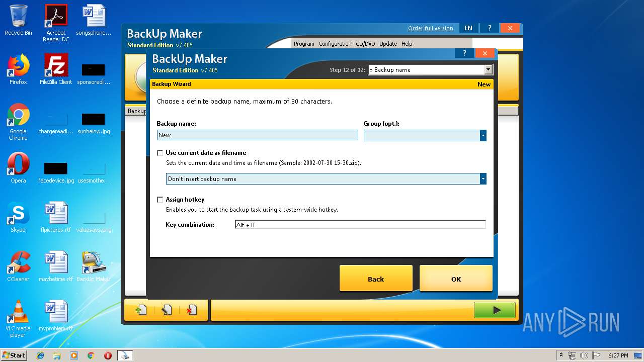Focus the Backup name text field

(257, 135)
